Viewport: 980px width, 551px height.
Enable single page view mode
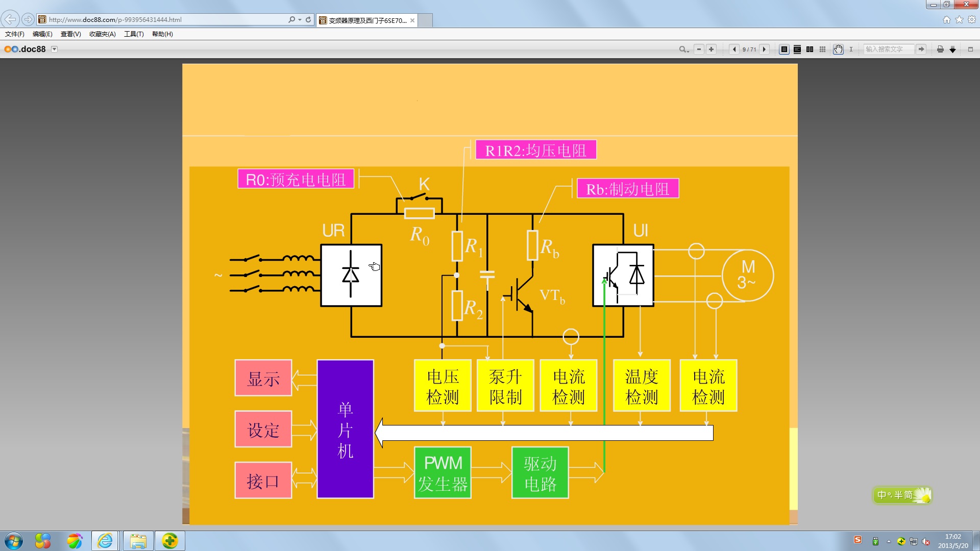pos(785,49)
